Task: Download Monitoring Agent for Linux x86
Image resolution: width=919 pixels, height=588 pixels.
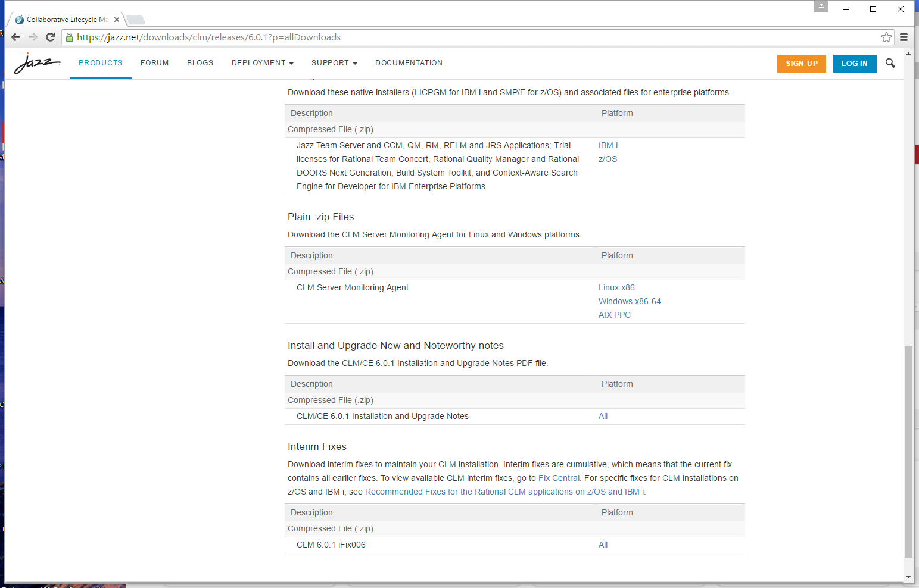Action: point(616,287)
